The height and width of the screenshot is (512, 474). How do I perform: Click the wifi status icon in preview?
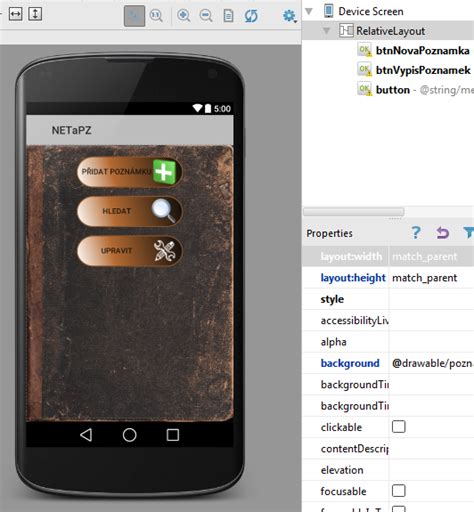[x=197, y=108]
